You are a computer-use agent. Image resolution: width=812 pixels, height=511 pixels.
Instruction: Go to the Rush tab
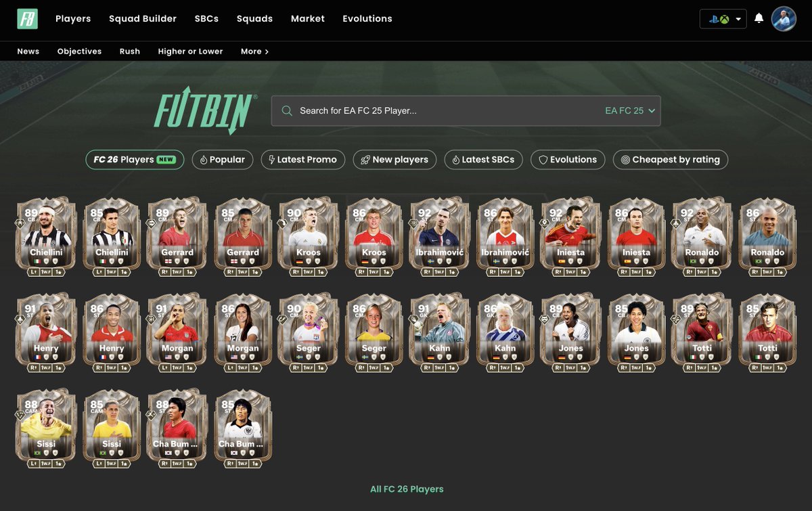point(130,51)
